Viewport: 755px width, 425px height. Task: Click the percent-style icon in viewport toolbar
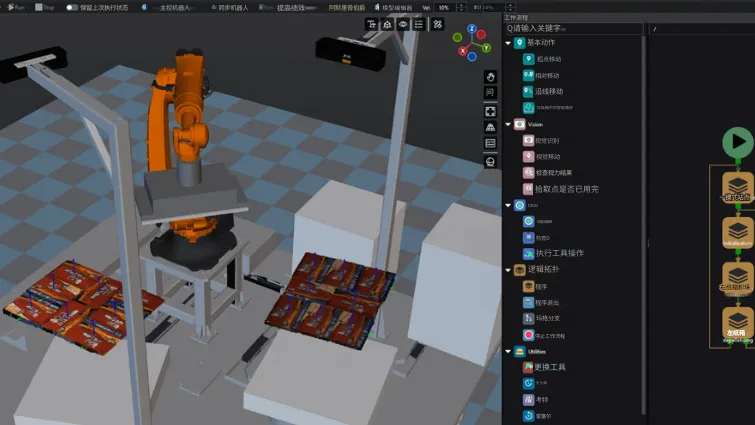438,25
